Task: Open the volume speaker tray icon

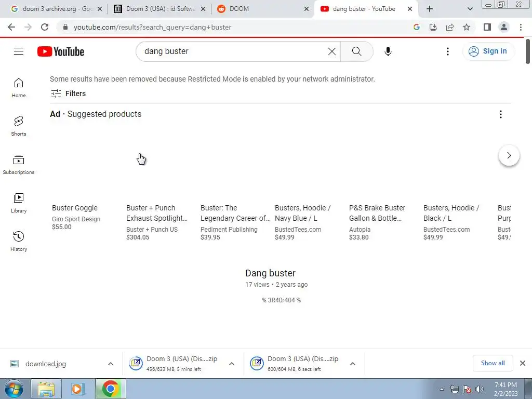Action: [x=479, y=389]
